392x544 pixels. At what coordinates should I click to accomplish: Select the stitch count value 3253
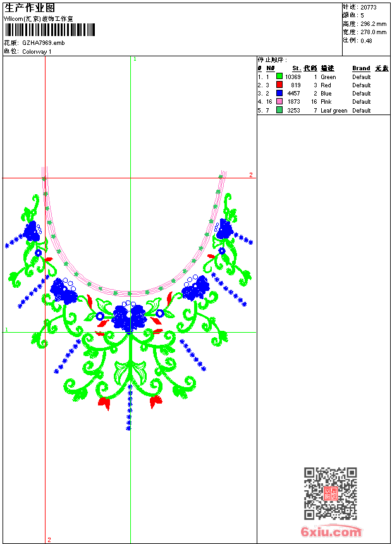pos(294,111)
